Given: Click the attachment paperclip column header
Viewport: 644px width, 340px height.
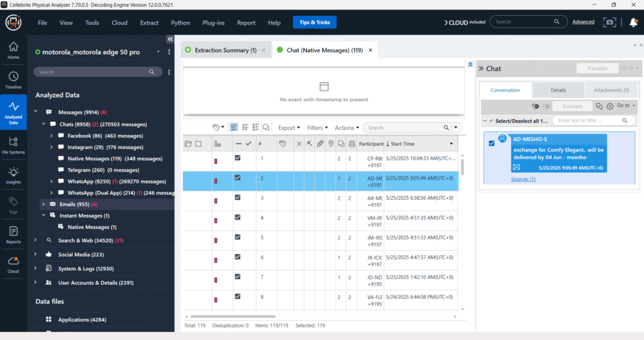Looking at the screenshot, I should pyautogui.click(x=320, y=144).
